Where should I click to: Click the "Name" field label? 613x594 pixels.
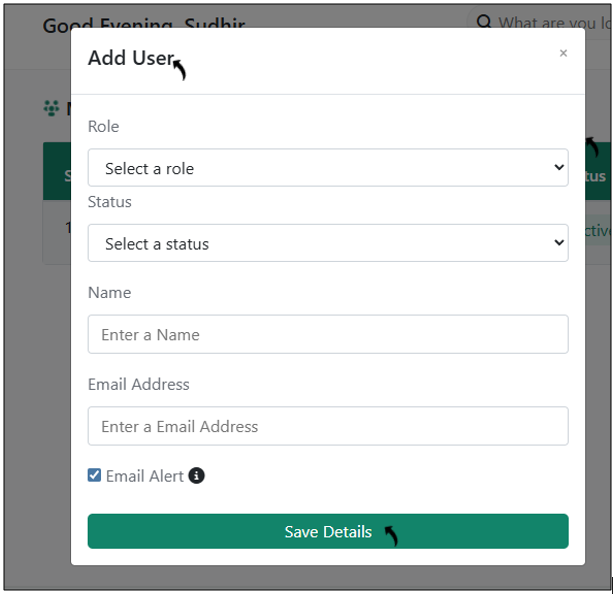pyautogui.click(x=109, y=293)
